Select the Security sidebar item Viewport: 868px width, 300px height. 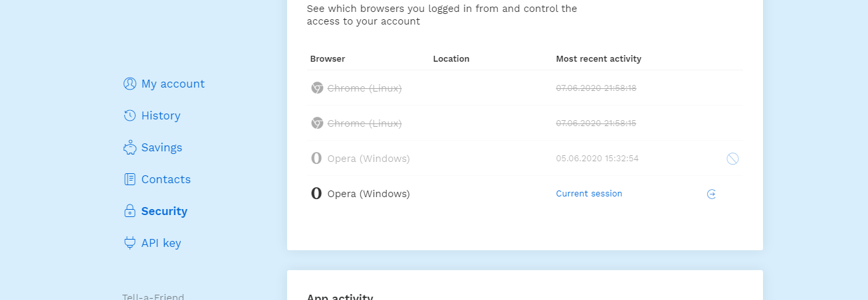[x=163, y=211]
